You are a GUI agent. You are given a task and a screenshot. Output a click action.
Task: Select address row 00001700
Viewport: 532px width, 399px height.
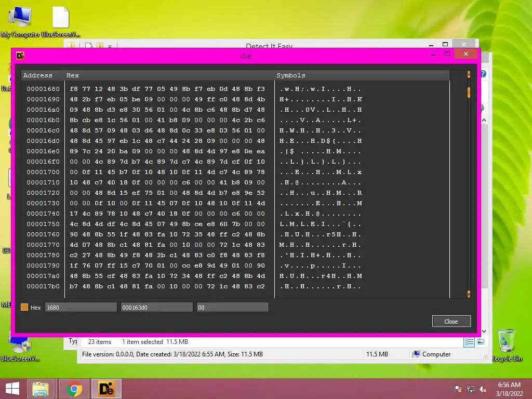[x=43, y=172]
